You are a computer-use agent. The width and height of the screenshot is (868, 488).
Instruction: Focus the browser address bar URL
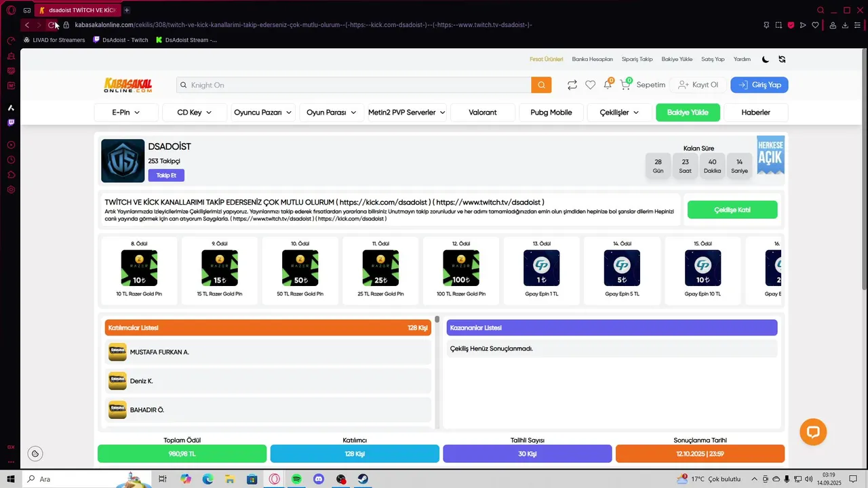[x=303, y=25]
